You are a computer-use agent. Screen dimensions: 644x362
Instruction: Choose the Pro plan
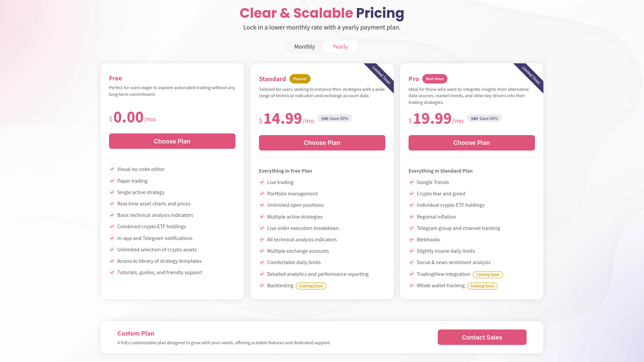(472, 143)
